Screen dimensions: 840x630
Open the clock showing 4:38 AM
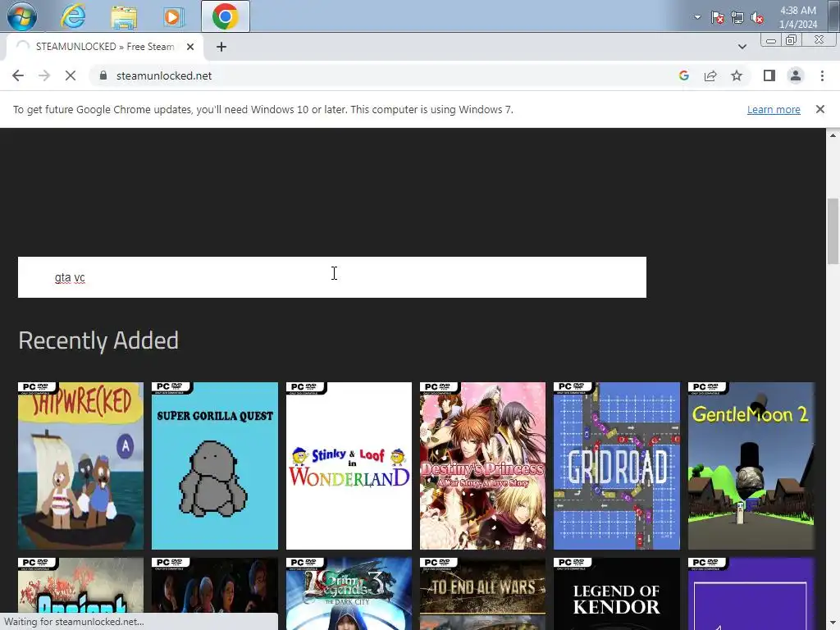pos(797,17)
